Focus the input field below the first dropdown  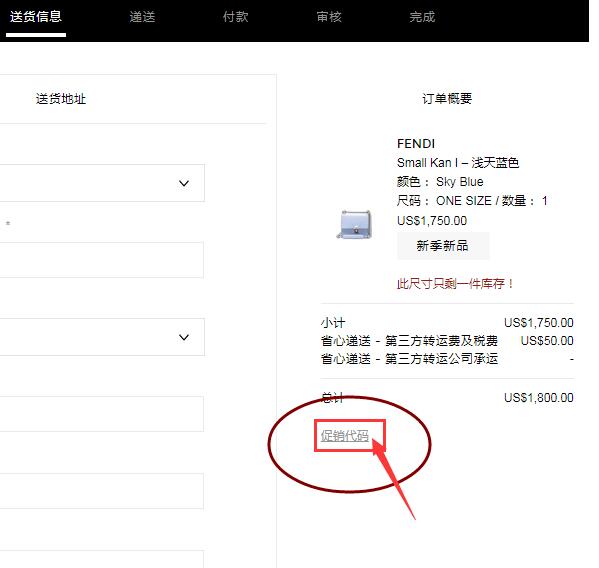(102, 260)
